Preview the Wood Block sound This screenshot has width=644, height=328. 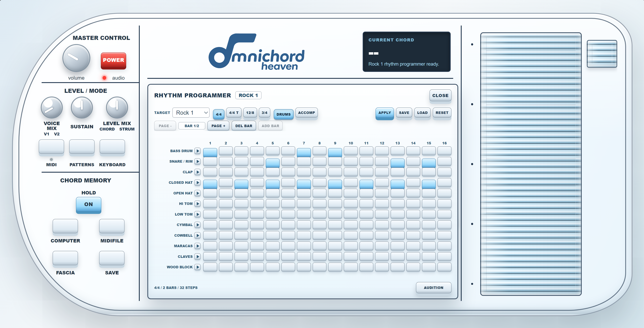click(x=198, y=267)
